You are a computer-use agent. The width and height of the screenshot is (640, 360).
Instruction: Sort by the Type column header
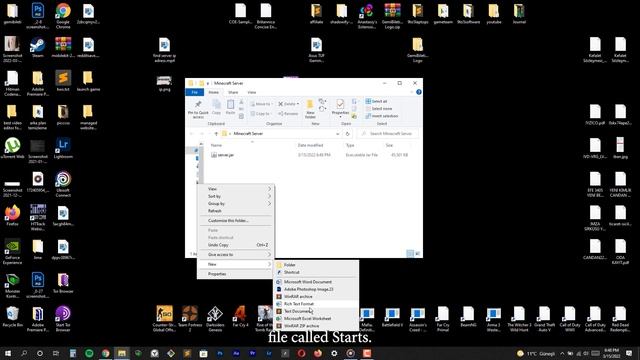coord(350,145)
